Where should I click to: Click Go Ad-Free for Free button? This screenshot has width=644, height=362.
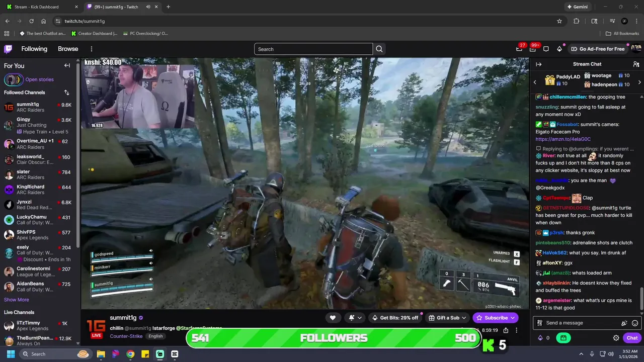(598, 49)
